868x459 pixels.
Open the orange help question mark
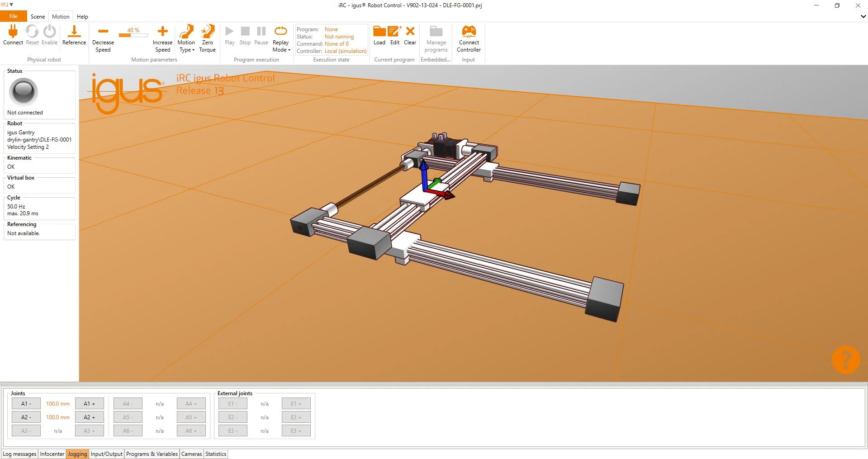[x=845, y=360]
